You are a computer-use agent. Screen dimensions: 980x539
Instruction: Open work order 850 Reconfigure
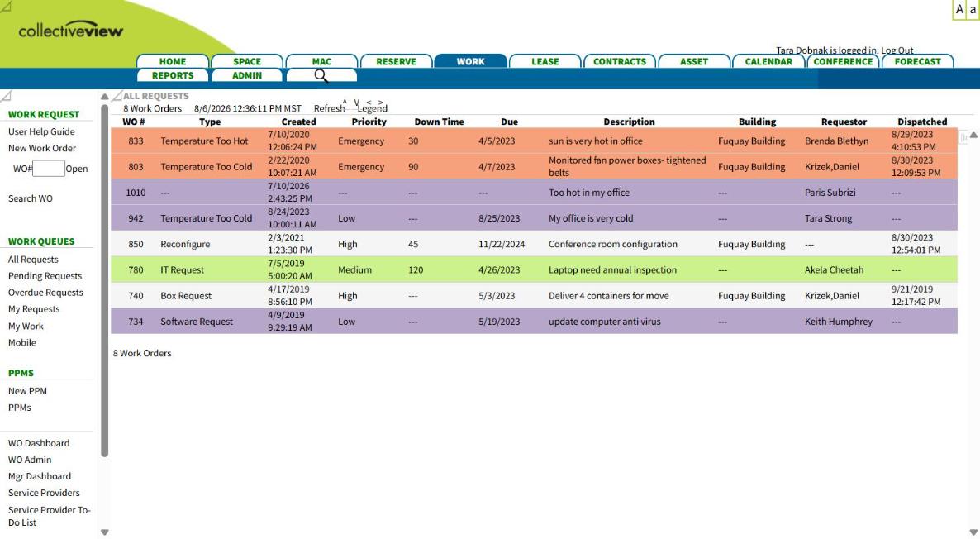point(534,244)
